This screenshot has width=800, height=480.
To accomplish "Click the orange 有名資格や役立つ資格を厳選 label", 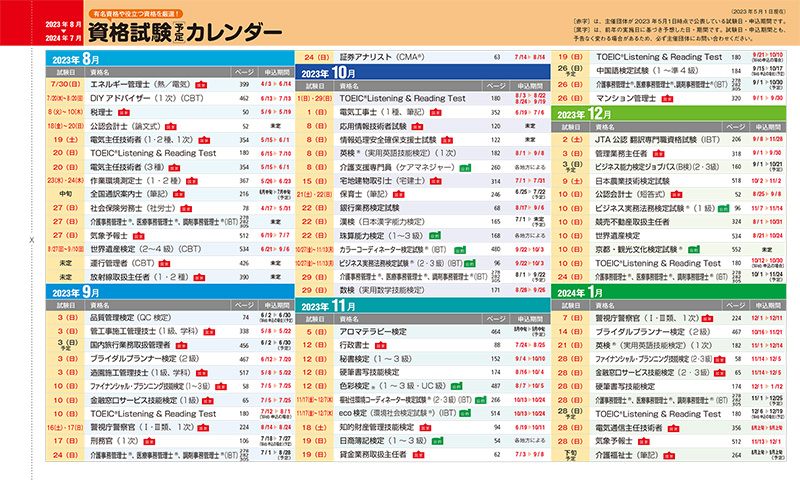I will point(136,14).
